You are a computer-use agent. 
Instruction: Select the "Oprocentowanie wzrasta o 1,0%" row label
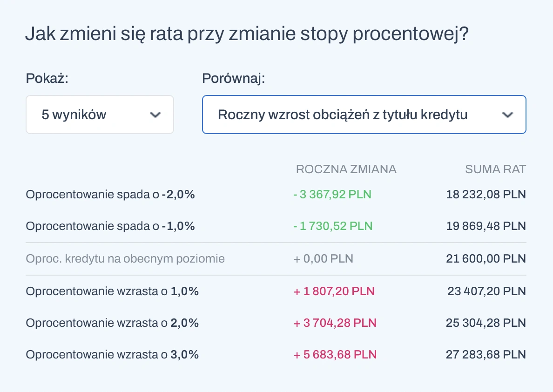[x=112, y=291]
